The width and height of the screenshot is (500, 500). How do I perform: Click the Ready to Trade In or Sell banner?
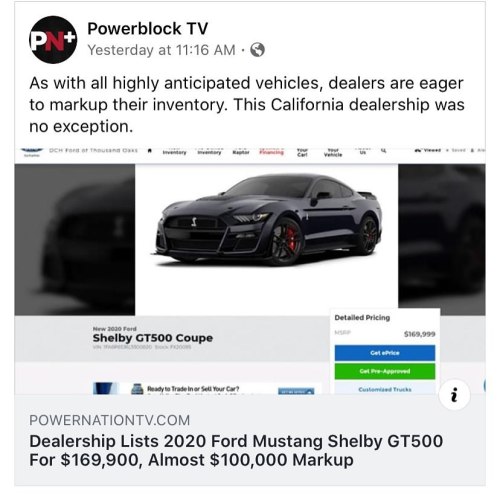tap(207, 389)
